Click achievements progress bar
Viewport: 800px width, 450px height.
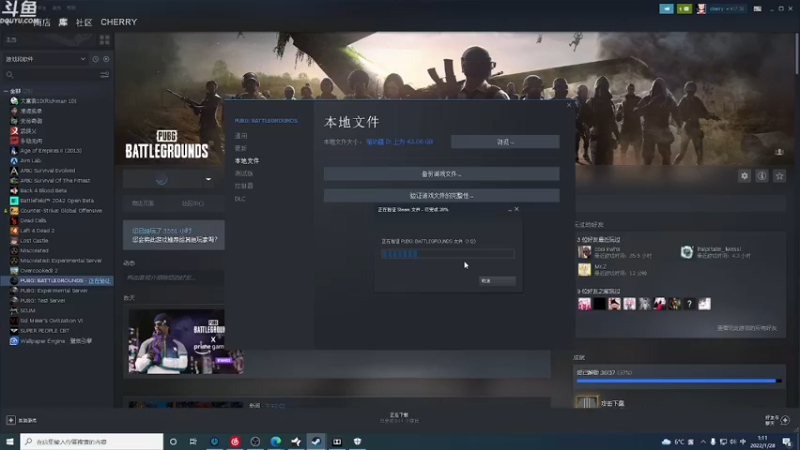[679, 381]
